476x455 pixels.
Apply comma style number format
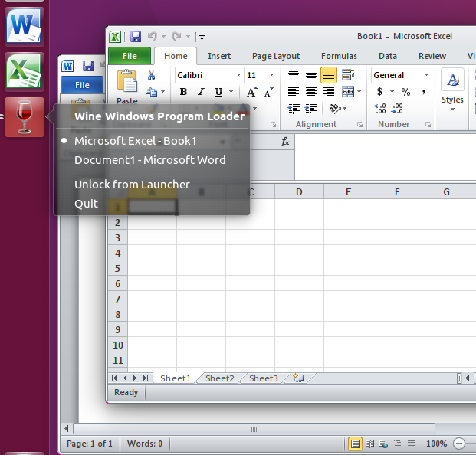click(423, 92)
